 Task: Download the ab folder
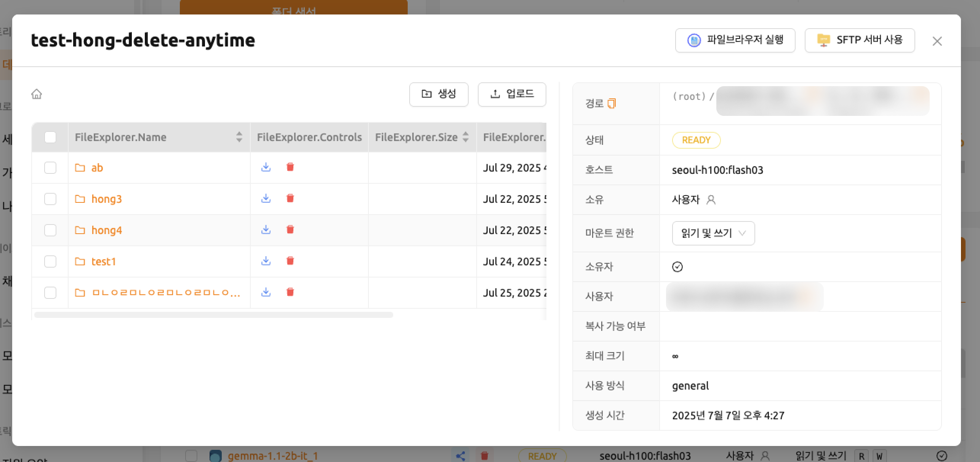266,167
